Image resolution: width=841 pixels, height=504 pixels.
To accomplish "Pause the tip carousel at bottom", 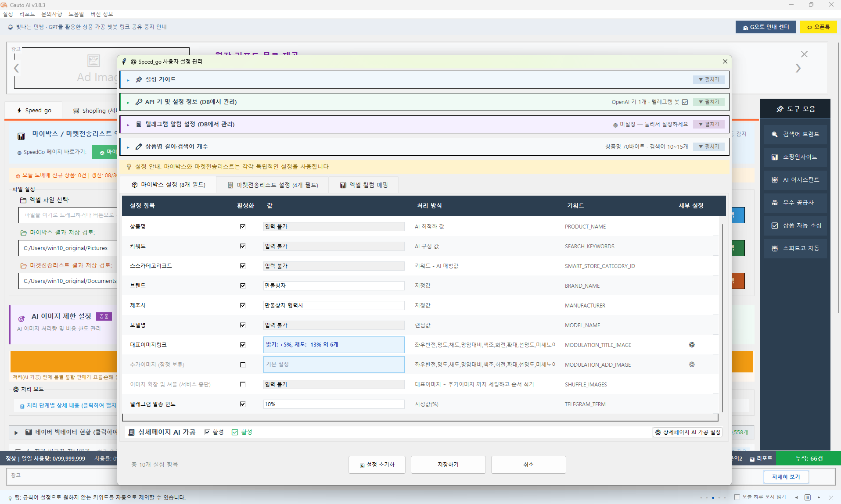I will [x=808, y=497].
